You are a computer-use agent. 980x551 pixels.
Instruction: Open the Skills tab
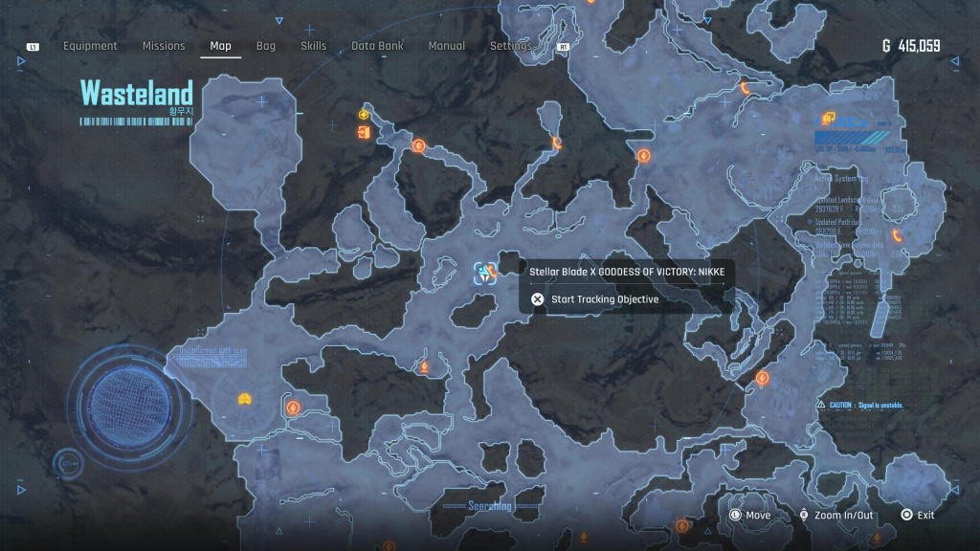(313, 46)
